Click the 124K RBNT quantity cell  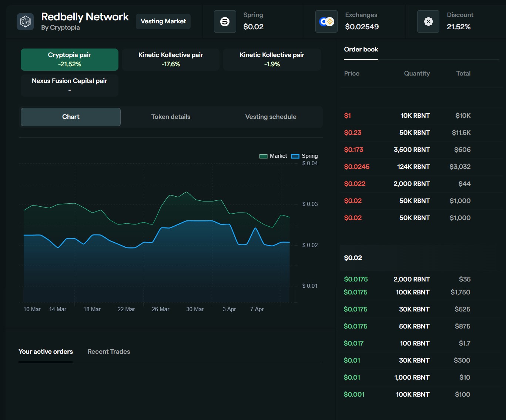pyautogui.click(x=413, y=167)
